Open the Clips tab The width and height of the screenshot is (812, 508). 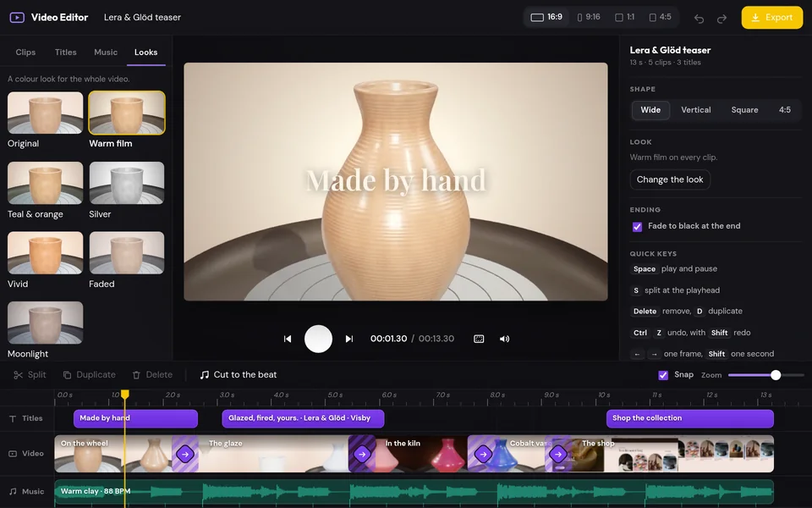pyautogui.click(x=25, y=52)
